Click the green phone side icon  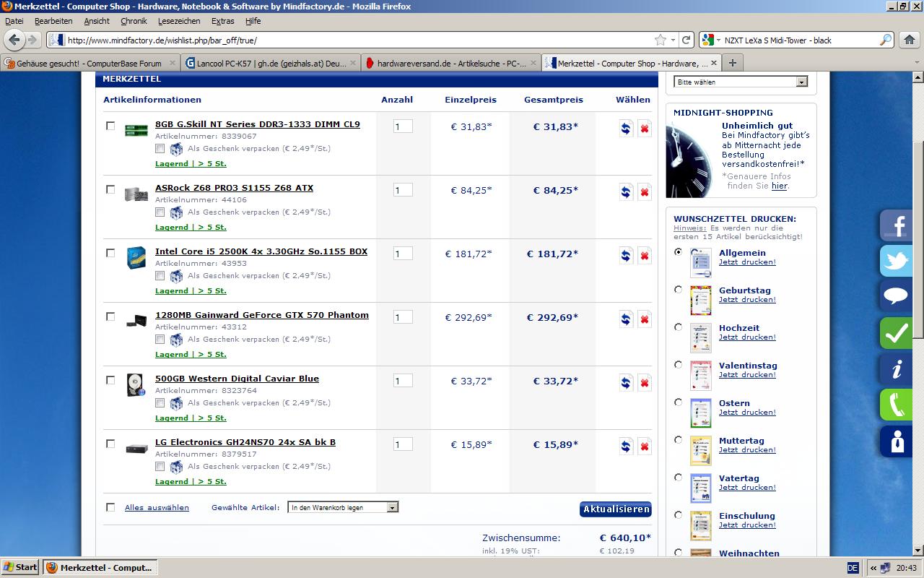(x=896, y=405)
